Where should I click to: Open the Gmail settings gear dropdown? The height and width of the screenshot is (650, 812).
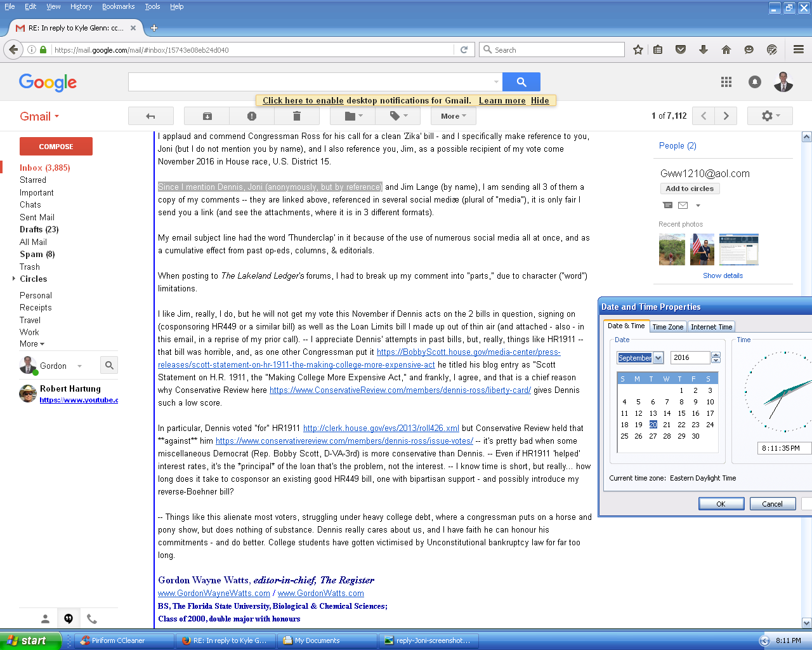(x=770, y=116)
